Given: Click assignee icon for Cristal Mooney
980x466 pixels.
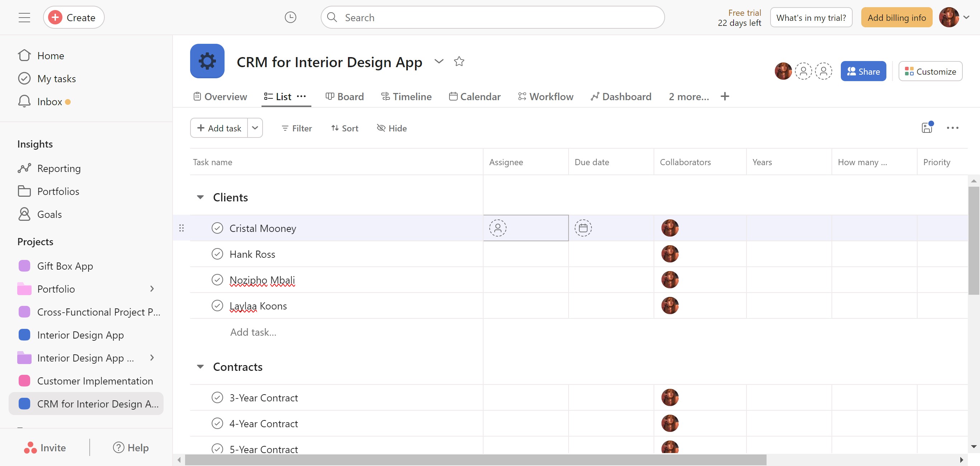Looking at the screenshot, I should 498,228.
